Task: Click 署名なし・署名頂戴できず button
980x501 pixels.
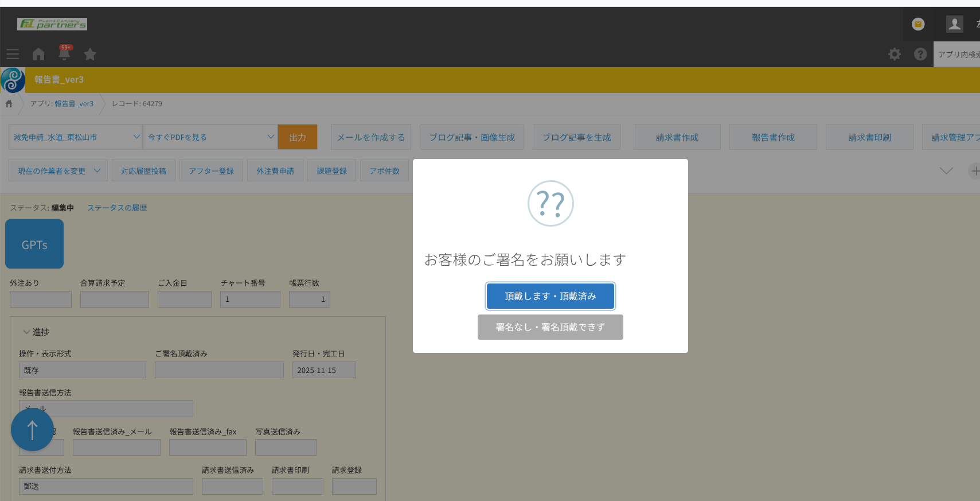Action: [x=550, y=327]
